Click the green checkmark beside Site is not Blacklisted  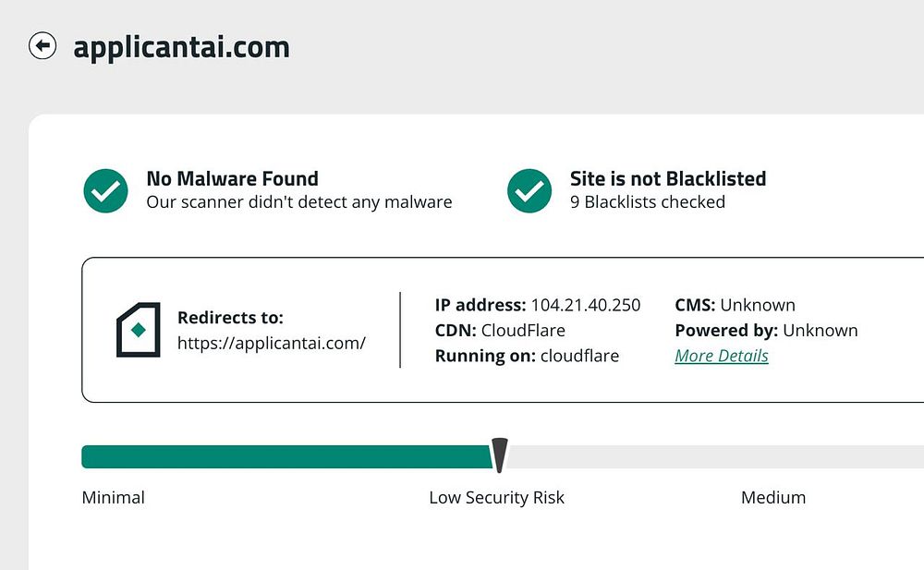(x=529, y=190)
